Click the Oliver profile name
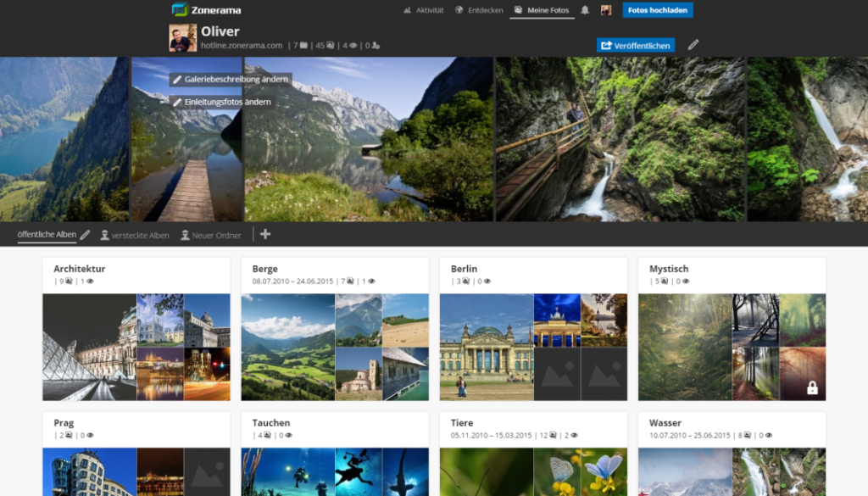Screen dimensions: 868x496 (220, 31)
